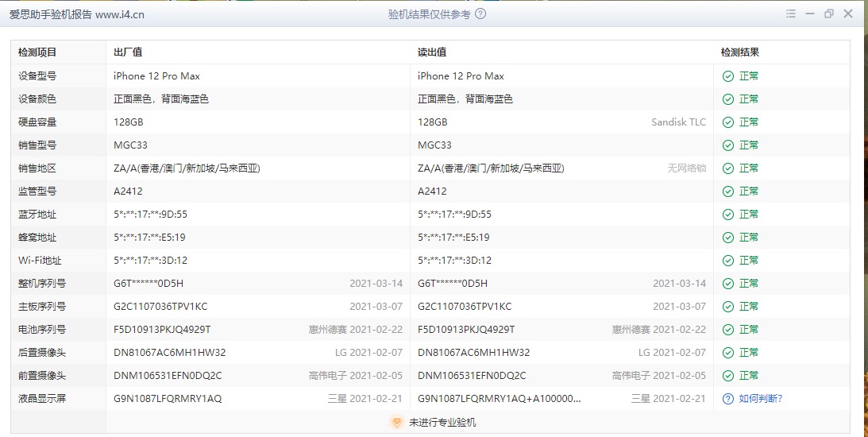Click the read value 128GB

tap(432, 122)
